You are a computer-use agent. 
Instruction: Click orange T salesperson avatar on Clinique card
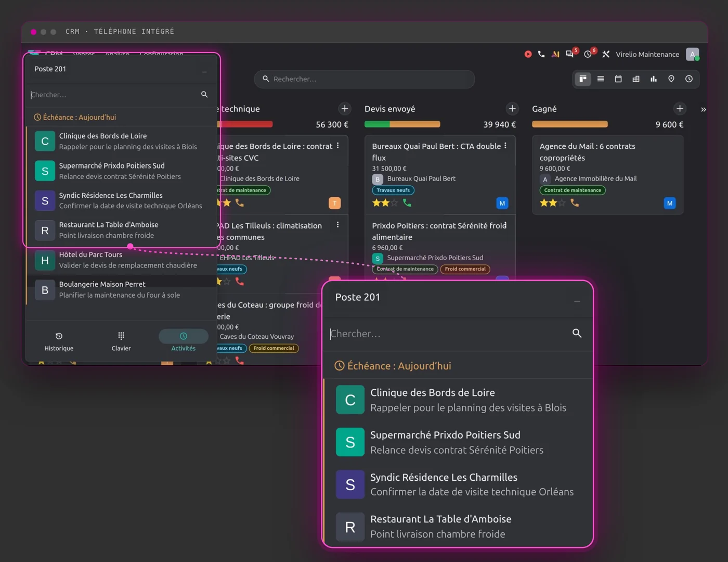point(335,203)
